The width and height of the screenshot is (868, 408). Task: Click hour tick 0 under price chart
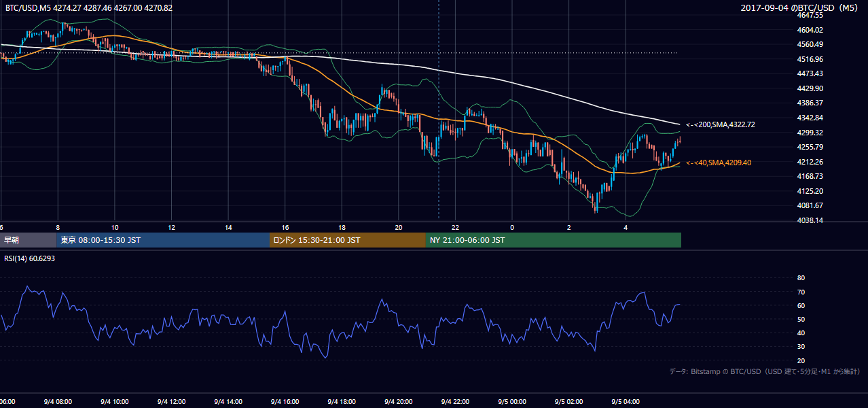(512, 228)
